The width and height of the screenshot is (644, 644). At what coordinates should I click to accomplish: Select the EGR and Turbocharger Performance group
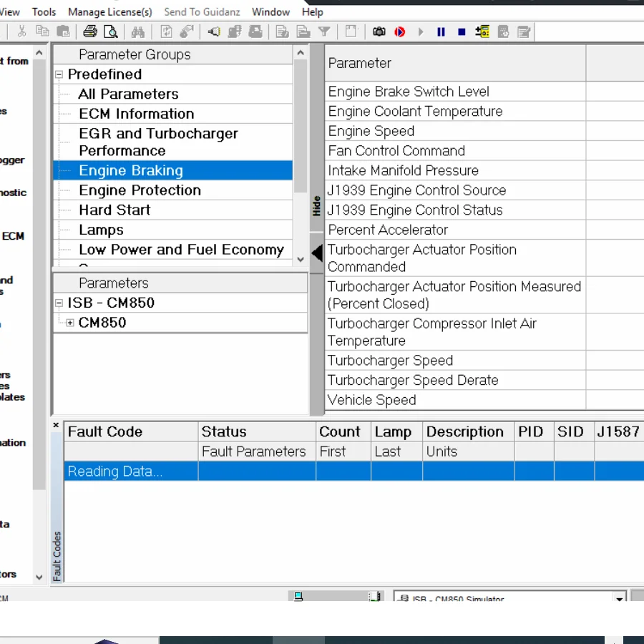[x=158, y=142]
